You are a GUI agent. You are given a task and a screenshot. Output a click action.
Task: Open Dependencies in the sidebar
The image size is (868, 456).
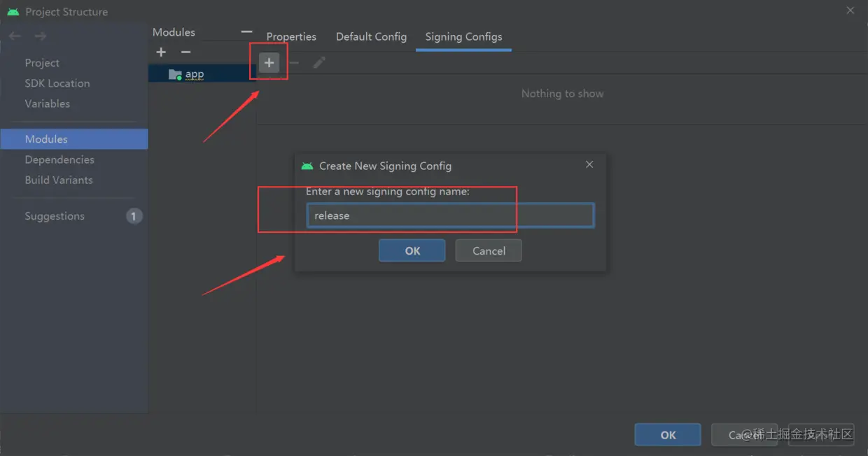tap(59, 159)
